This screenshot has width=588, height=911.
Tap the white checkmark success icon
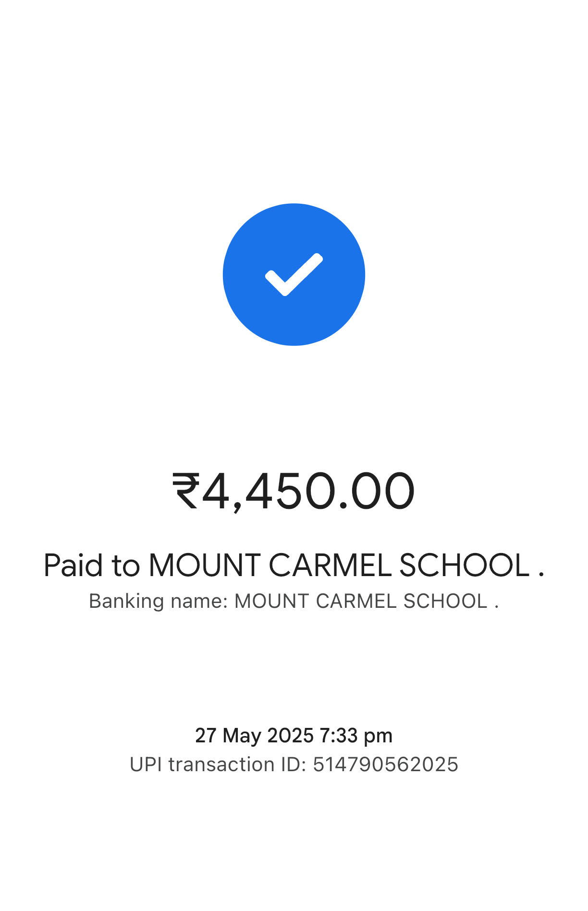294,274
